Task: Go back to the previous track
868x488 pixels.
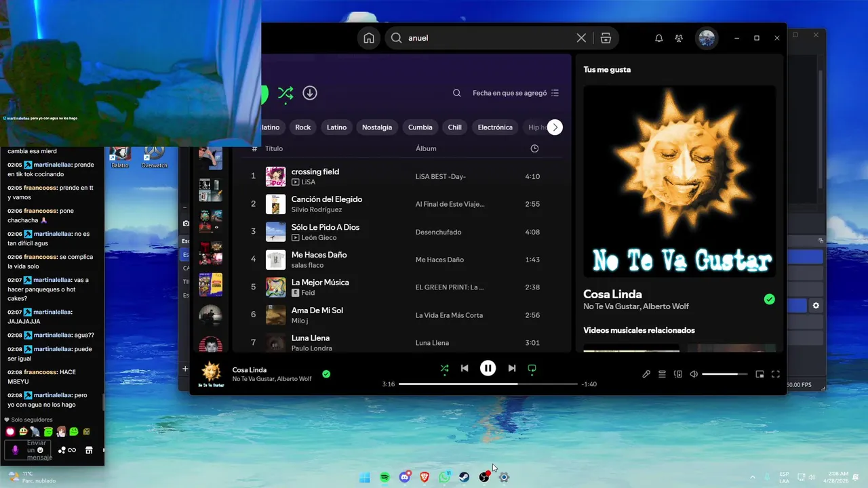Action: pos(465,368)
